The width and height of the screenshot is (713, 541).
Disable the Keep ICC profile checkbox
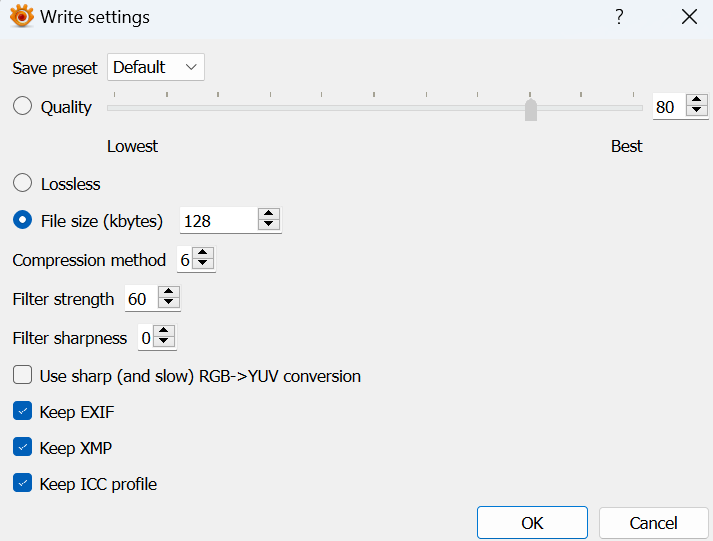(x=22, y=484)
